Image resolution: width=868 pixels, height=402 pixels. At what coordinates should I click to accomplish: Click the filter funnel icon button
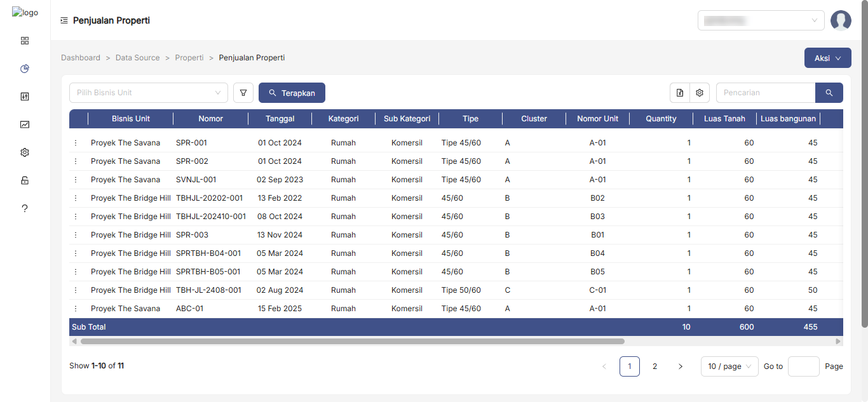click(x=243, y=93)
